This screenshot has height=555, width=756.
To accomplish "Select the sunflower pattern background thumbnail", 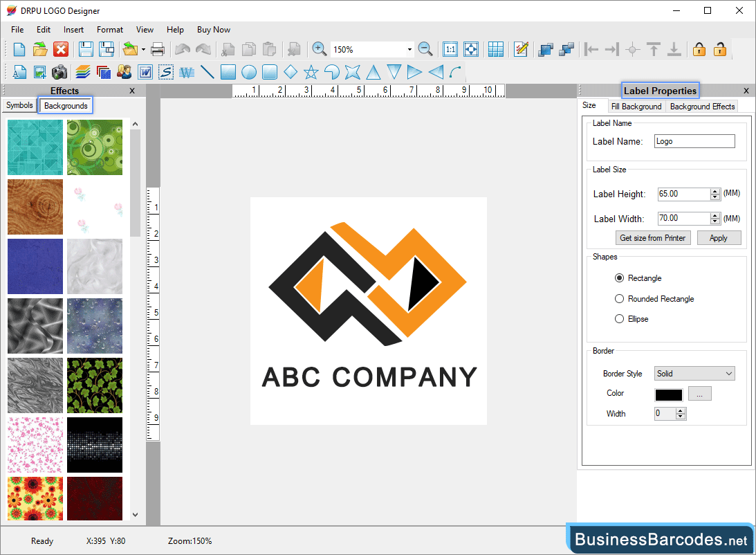I will pos(35,498).
